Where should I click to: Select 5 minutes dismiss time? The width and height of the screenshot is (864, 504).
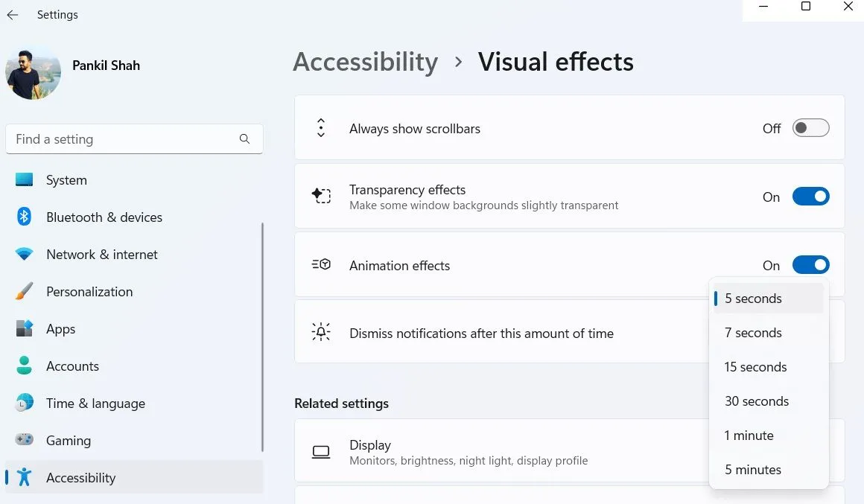tap(768, 469)
